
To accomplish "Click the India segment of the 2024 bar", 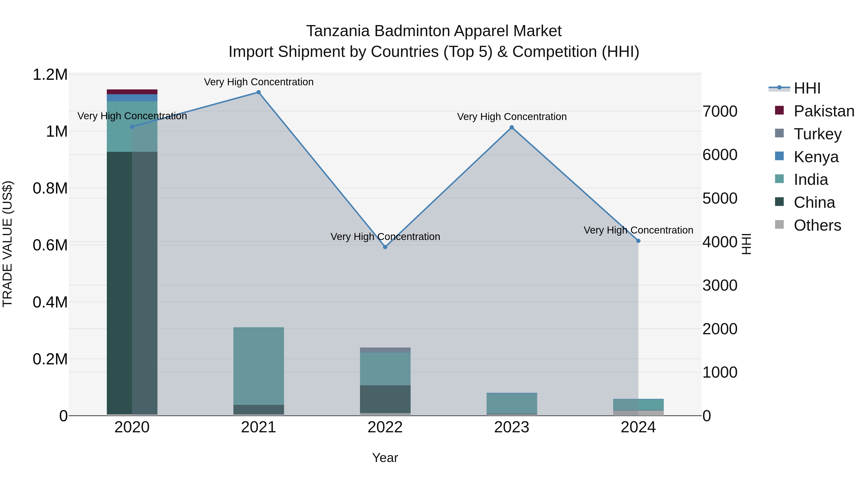I will click(638, 405).
